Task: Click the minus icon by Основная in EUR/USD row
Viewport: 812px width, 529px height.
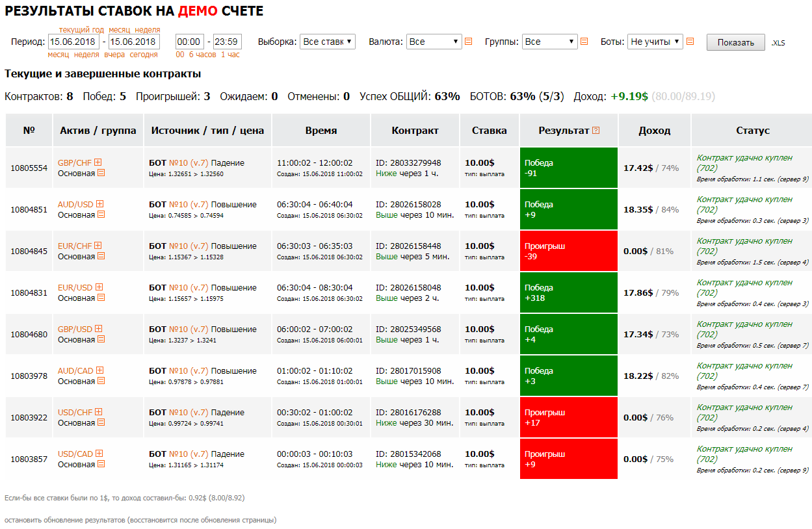Action: (101, 298)
